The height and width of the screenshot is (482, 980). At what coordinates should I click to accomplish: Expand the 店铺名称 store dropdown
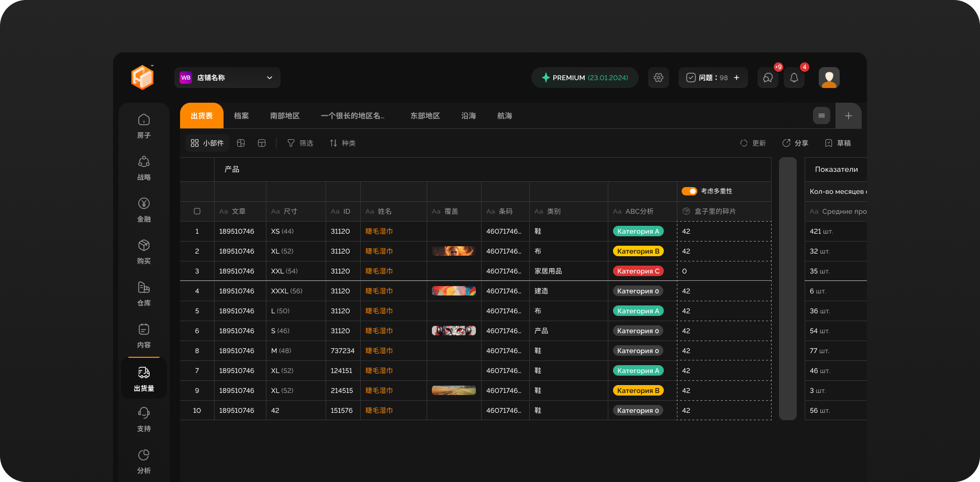(227, 78)
